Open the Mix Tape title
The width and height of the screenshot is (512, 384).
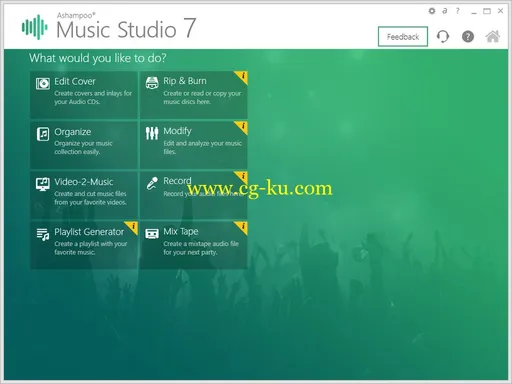point(181,232)
